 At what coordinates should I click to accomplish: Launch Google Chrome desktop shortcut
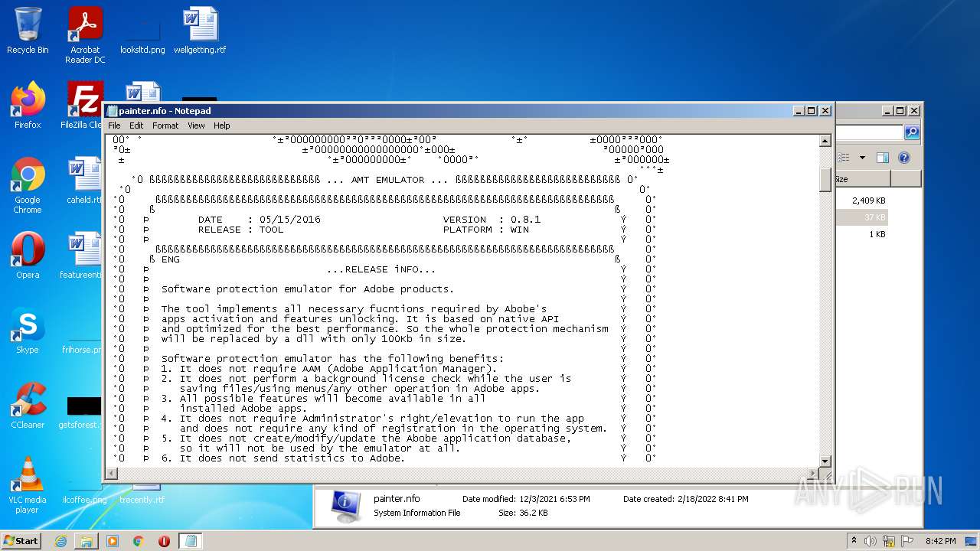point(28,185)
